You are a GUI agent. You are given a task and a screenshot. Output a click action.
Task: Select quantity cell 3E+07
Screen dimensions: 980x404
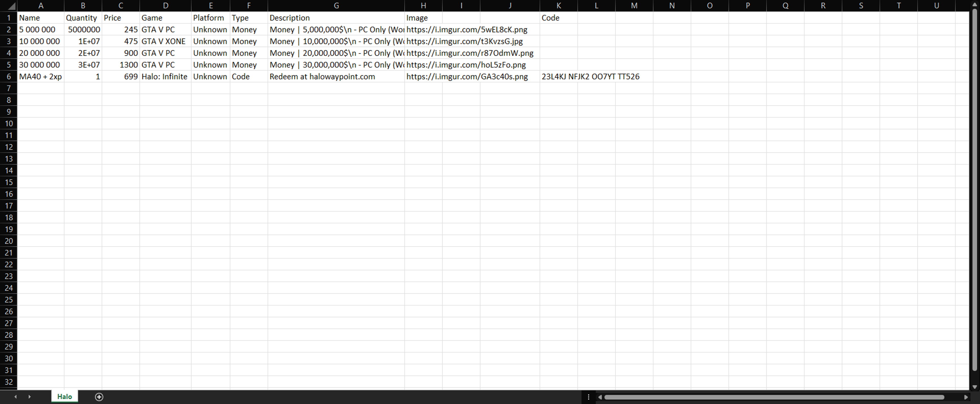tap(83, 65)
